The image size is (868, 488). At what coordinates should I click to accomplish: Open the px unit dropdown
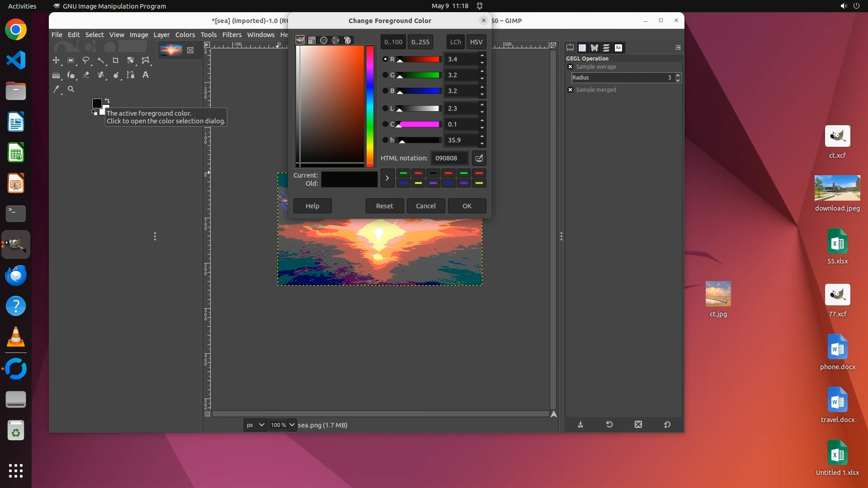(x=255, y=425)
